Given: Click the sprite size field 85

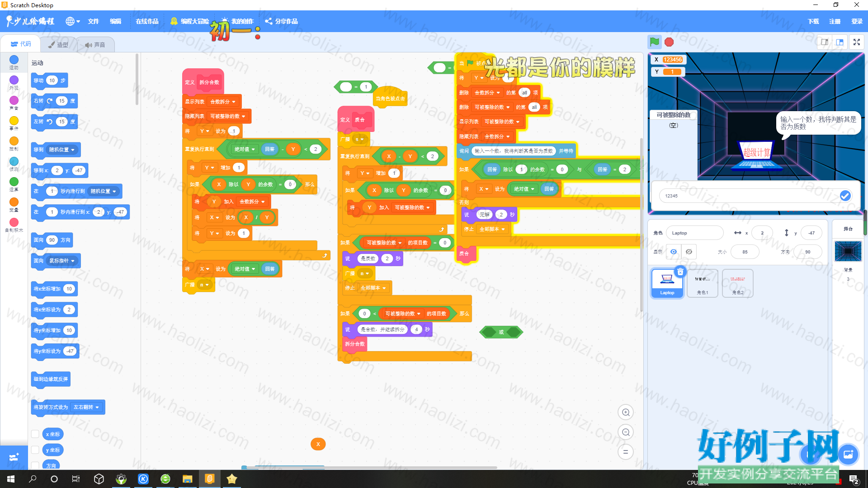Looking at the screenshot, I should [745, 252].
